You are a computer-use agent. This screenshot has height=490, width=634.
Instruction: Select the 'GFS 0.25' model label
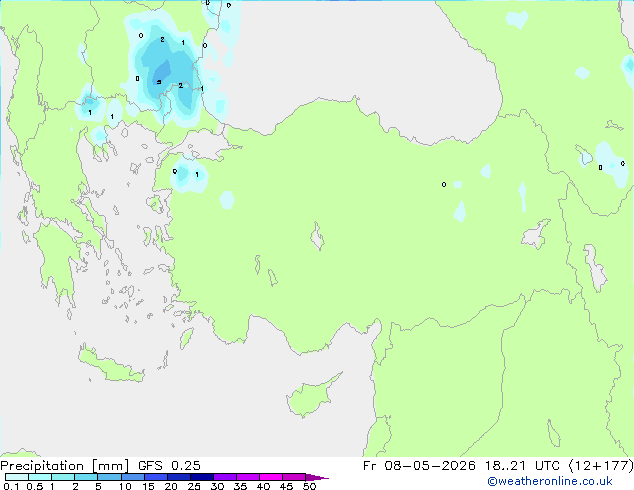169,466
